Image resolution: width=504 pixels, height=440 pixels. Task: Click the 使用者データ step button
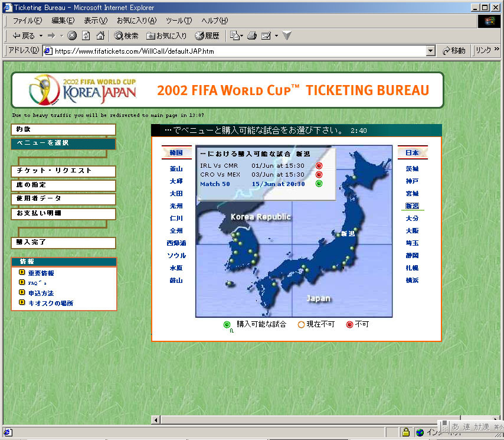pos(63,199)
